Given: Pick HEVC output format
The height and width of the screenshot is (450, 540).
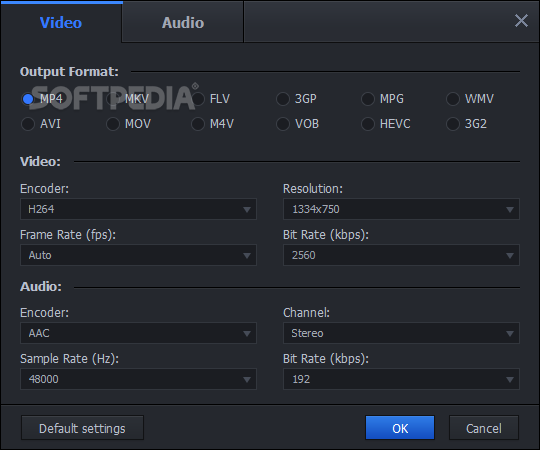Looking at the screenshot, I should tap(386, 124).
